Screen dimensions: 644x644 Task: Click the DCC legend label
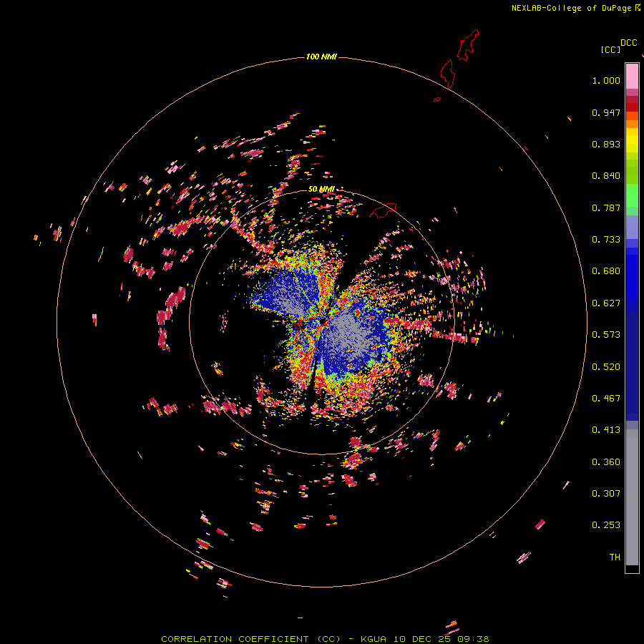[x=629, y=43]
